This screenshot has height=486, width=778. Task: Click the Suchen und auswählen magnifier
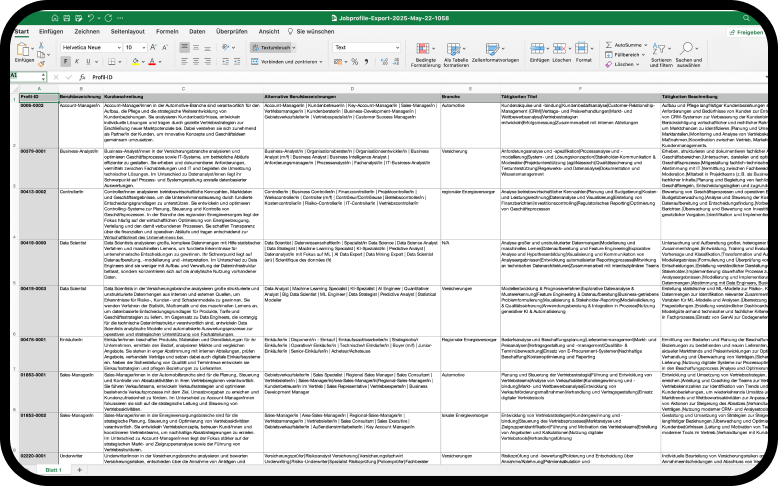click(x=688, y=49)
